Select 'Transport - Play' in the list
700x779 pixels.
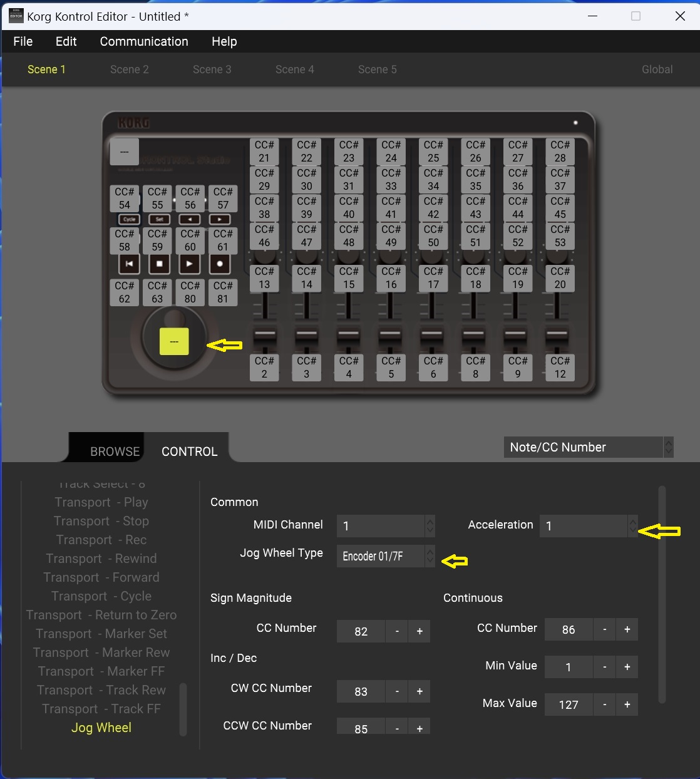[101, 502]
